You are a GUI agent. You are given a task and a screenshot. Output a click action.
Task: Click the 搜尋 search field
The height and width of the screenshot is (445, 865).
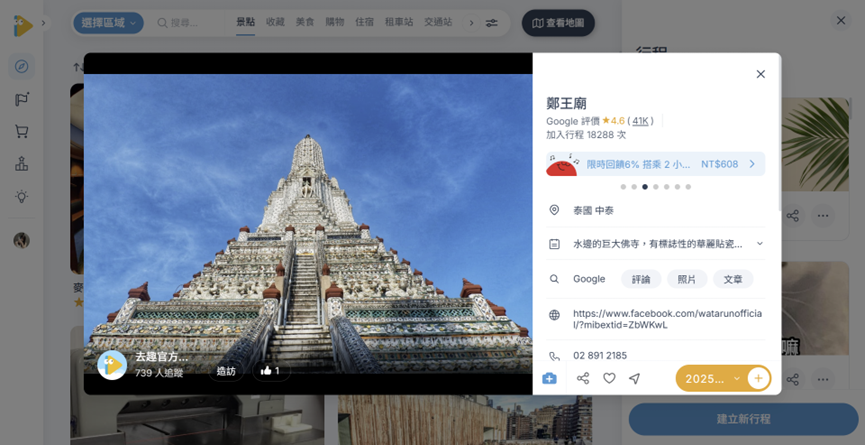coord(188,23)
